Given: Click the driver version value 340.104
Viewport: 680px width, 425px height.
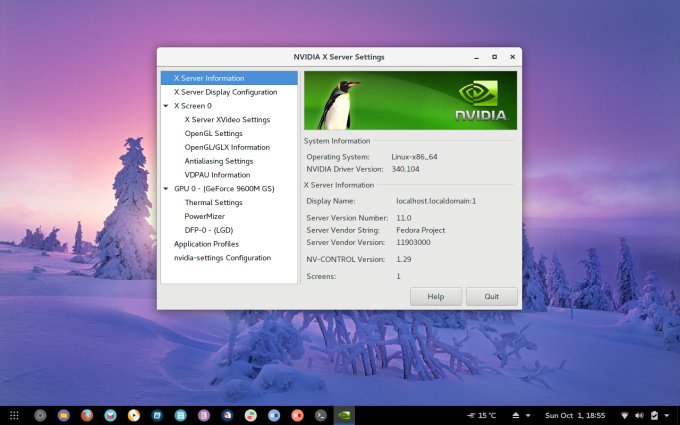Looking at the screenshot, I should click(405, 169).
